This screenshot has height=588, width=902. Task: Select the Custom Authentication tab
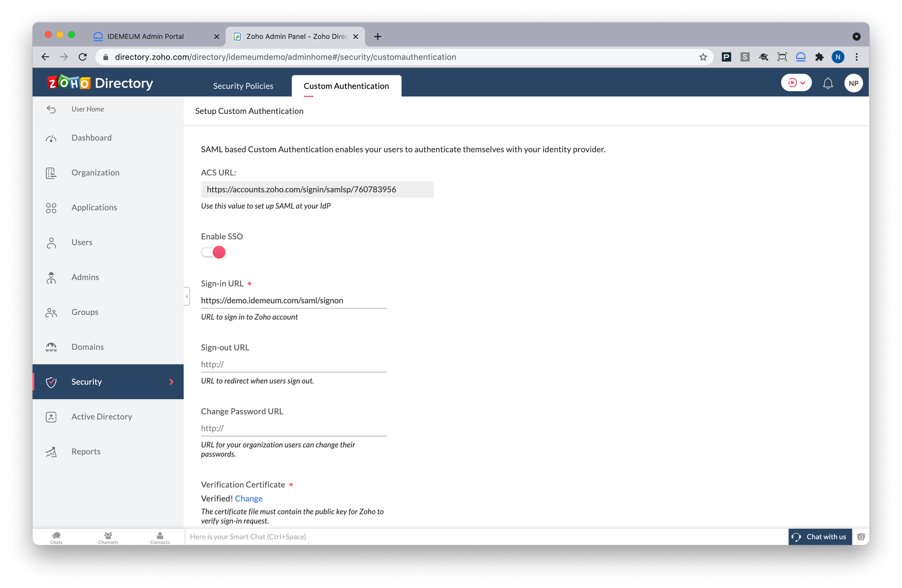(346, 86)
